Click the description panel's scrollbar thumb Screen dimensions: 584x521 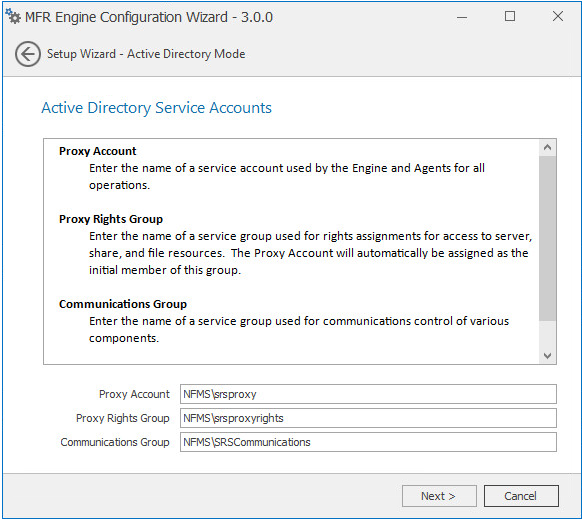[x=547, y=238]
